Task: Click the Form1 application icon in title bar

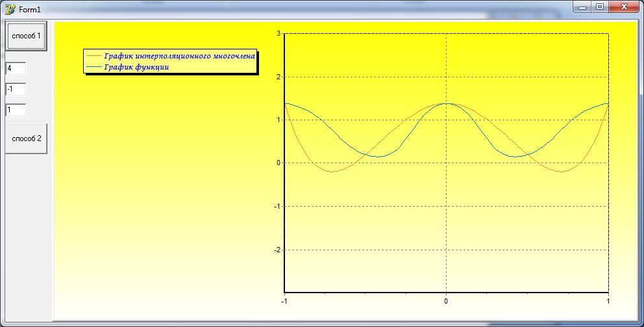Action: pyautogui.click(x=10, y=9)
